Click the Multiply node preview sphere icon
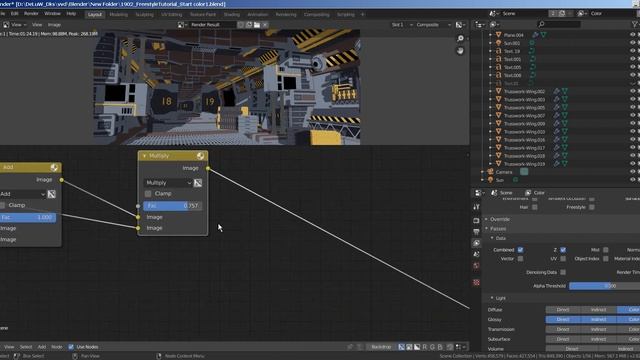Screen dimensions: 640x360 [200, 156]
